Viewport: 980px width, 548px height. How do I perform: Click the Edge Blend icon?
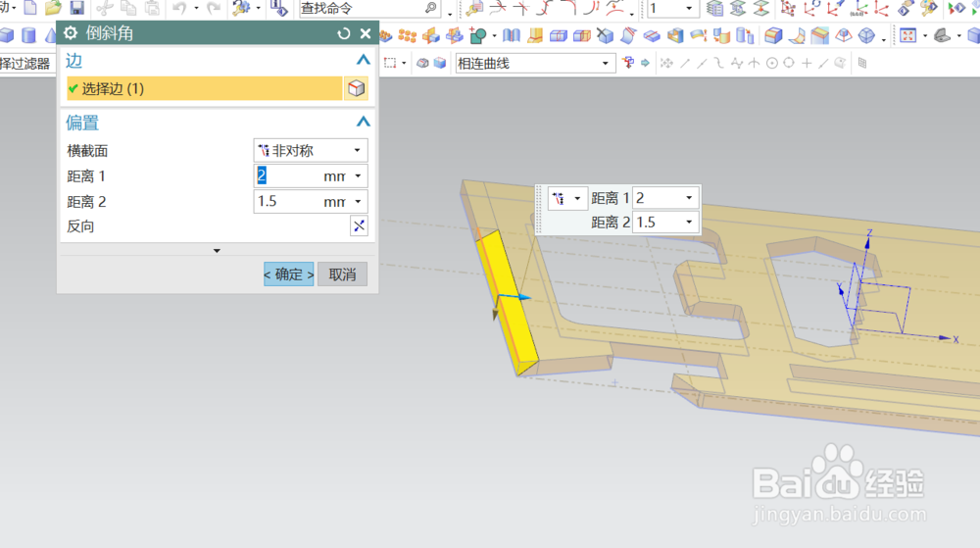[773, 35]
